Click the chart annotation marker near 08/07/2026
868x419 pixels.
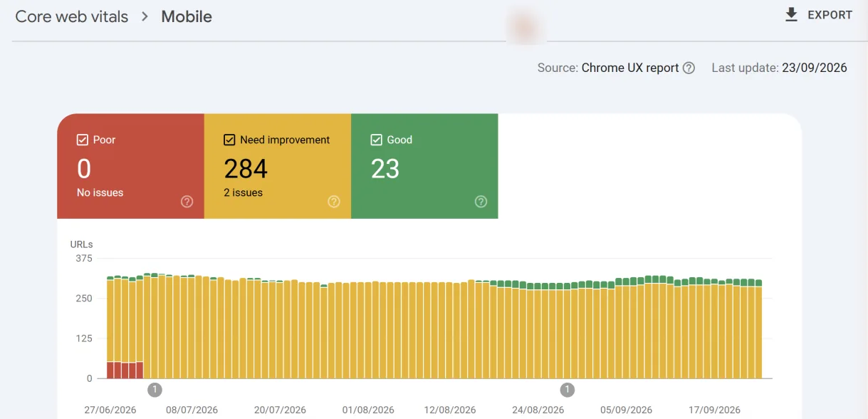(x=155, y=390)
